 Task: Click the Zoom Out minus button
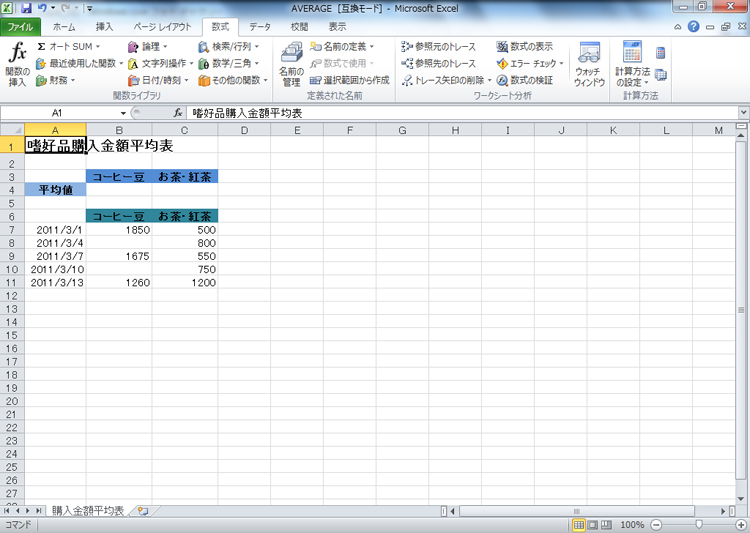(x=656, y=525)
